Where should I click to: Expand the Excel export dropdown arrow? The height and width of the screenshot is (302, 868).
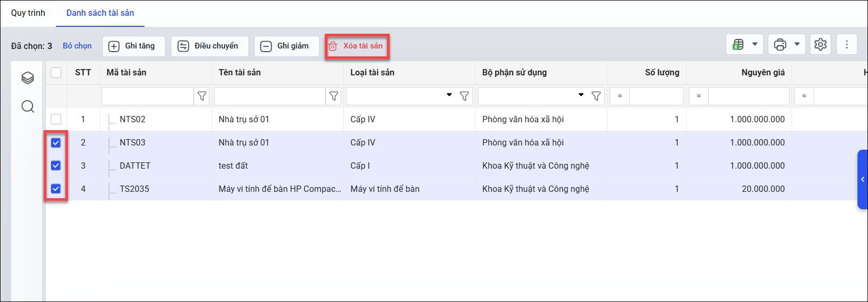point(755,44)
